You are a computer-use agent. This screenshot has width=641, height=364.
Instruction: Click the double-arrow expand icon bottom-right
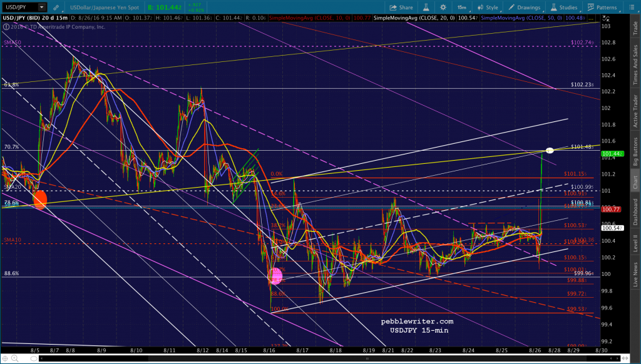[625, 359]
